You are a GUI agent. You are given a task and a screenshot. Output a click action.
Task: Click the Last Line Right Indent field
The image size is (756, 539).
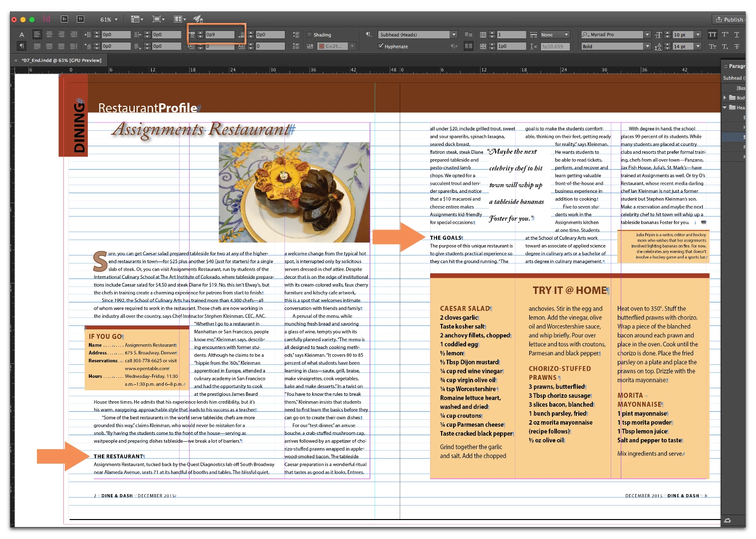166,46
